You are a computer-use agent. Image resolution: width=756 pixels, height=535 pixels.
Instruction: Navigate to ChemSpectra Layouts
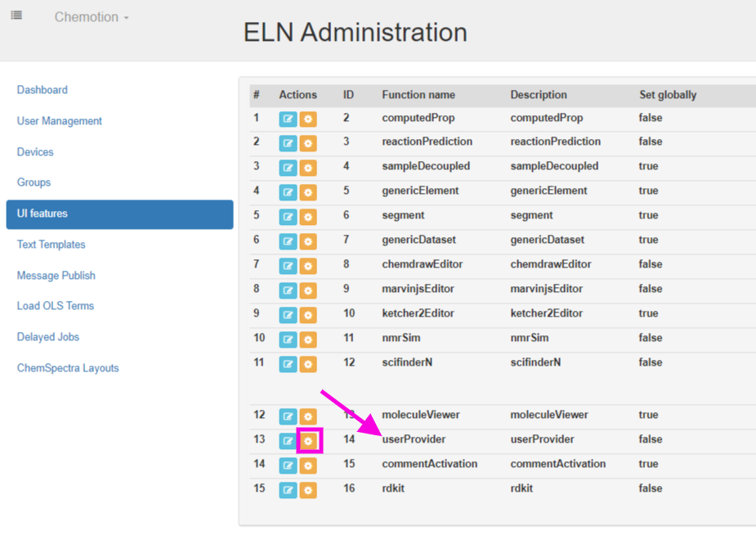68,368
